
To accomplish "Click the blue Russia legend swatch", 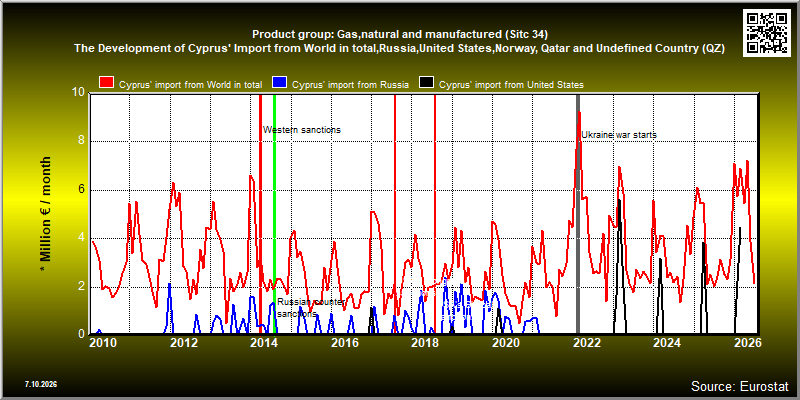I will coord(280,84).
